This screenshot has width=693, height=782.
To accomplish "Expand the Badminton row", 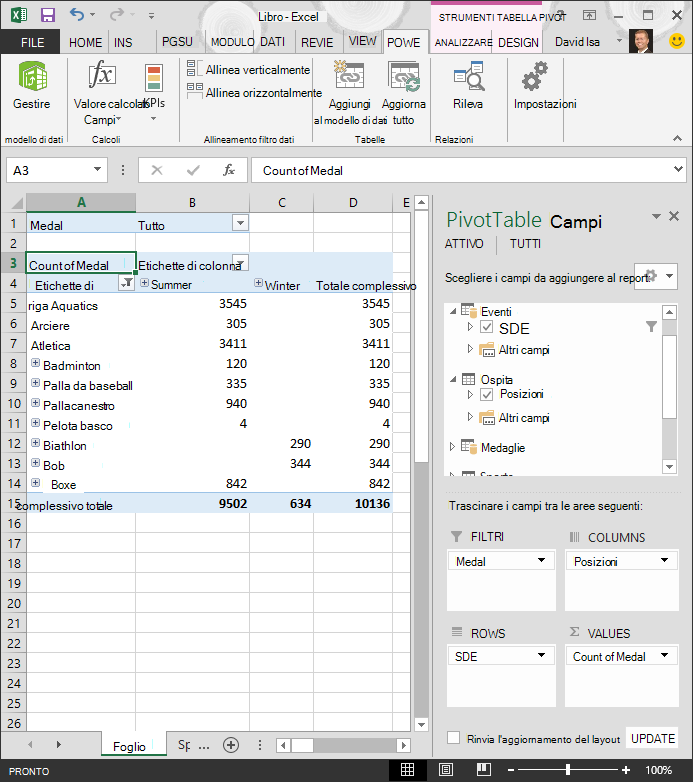I will [35, 363].
